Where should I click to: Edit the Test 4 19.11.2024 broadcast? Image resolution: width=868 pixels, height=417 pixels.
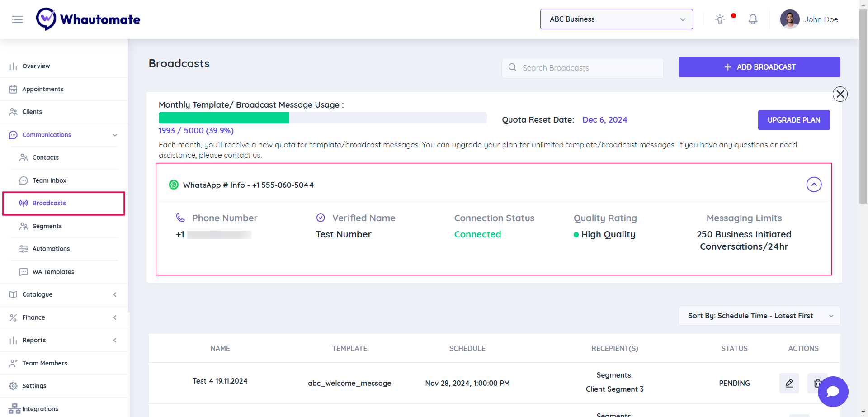(x=789, y=383)
